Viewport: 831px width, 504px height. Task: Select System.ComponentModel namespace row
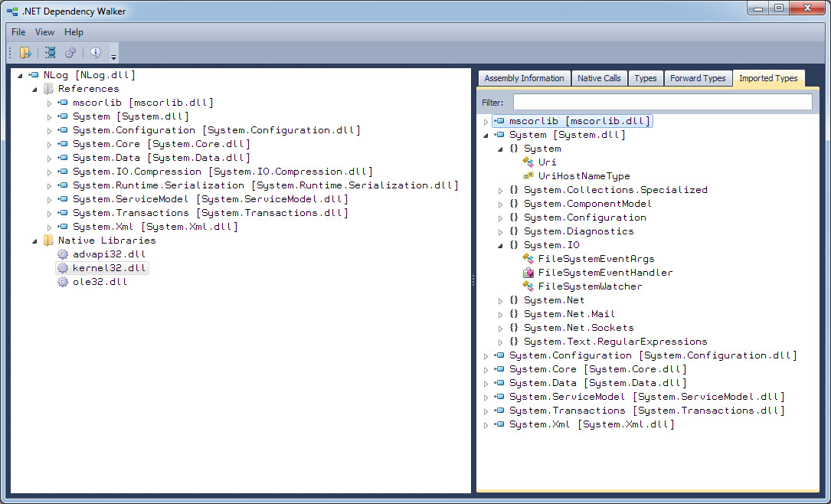pyautogui.click(x=587, y=204)
